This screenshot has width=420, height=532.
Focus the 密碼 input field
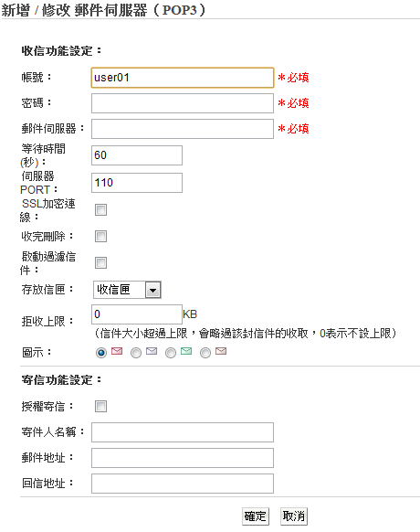[183, 103]
